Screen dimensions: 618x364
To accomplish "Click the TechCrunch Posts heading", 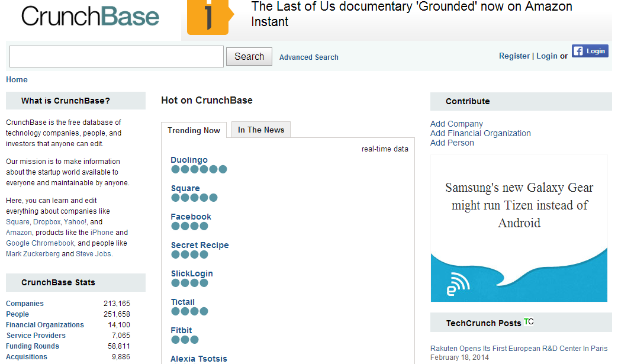I will coord(484,323).
